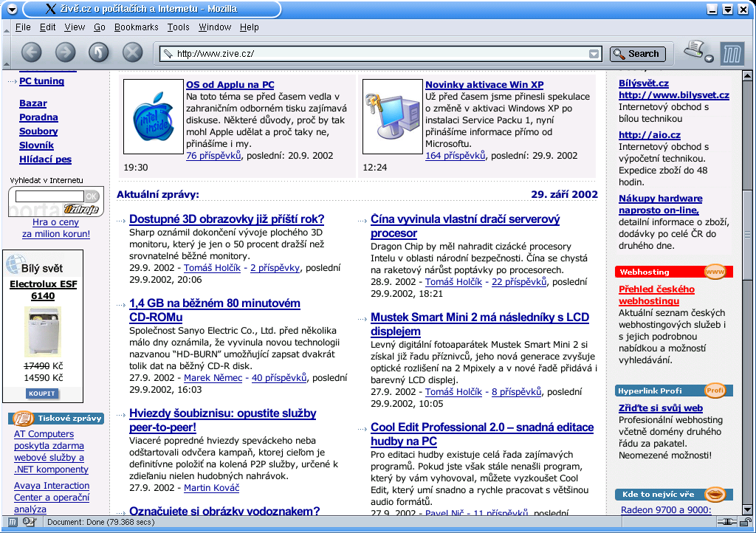756x533 pixels.
Task: Open the PC tuning sidebar link
Action: coord(41,81)
